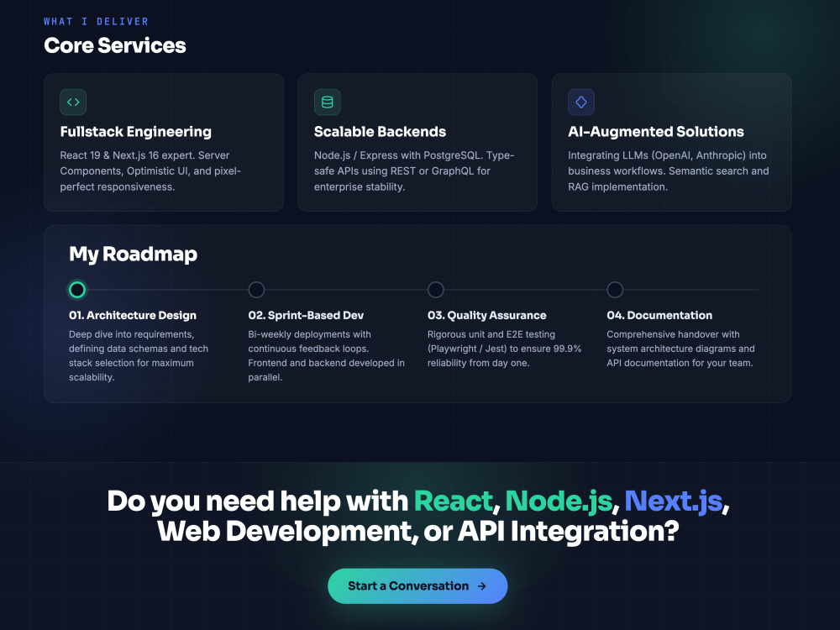Click the 03. Quality Assurance title

click(x=486, y=316)
